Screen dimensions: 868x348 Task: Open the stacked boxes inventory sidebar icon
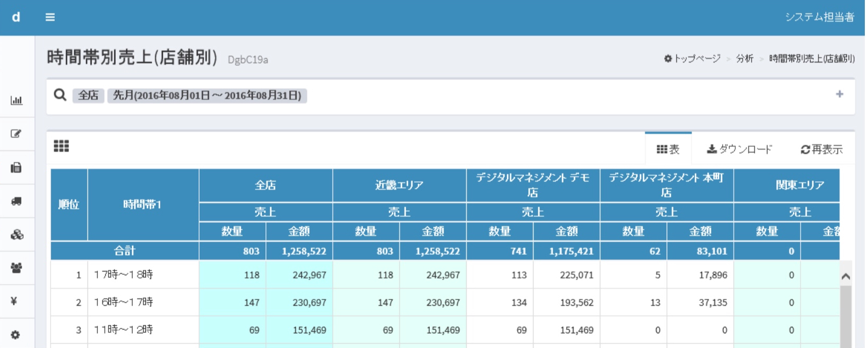tap(17, 234)
